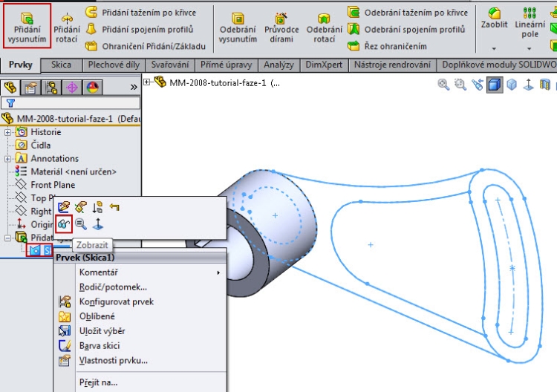This screenshot has width=557, height=392.
Task: Click Zoom to selection context icon
Action: (81, 224)
